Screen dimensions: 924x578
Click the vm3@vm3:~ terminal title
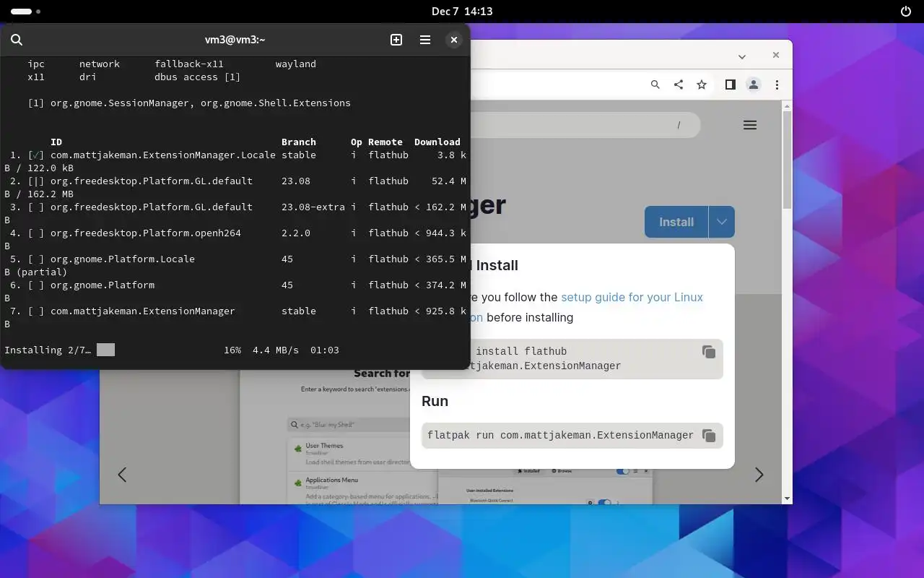point(235,40)
